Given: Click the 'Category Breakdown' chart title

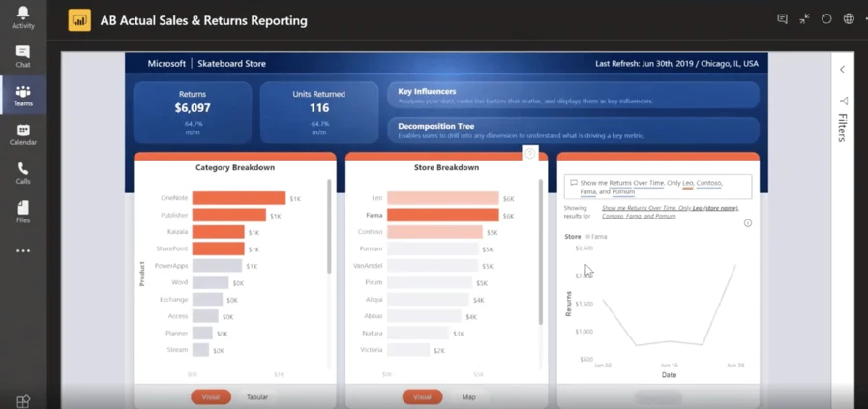Looking at the screenshot, I should (x=235, y=167).
